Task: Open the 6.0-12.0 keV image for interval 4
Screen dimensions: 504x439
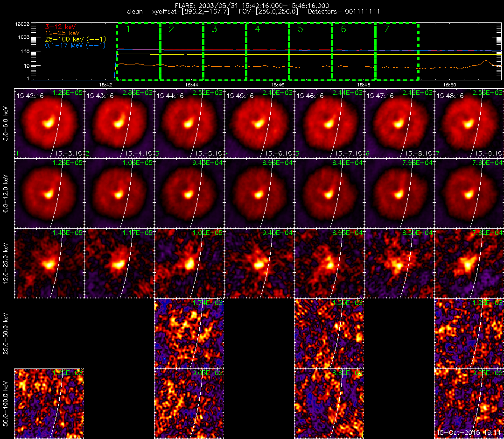Action: 259,194
